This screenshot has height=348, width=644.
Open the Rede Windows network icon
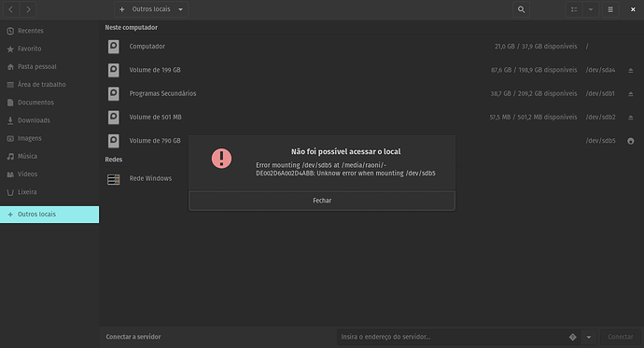[113, 179]
